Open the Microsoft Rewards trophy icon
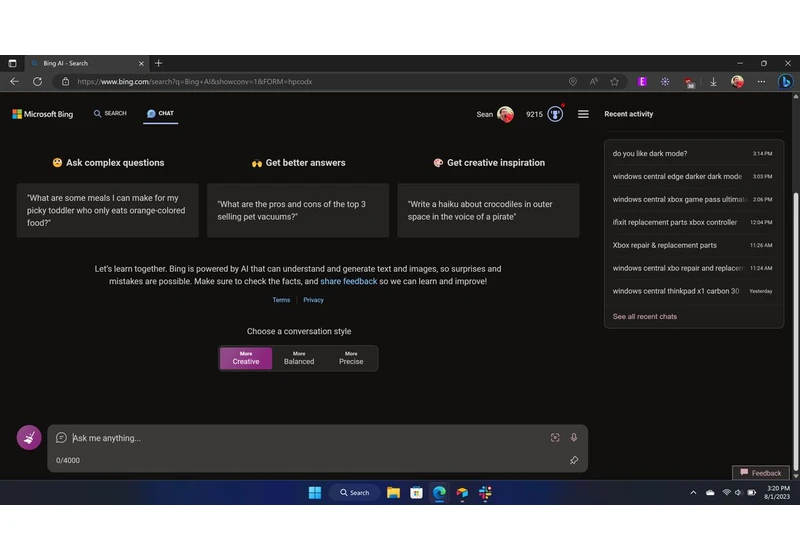This screenshot has width=800, height=560. click(555, 114)
